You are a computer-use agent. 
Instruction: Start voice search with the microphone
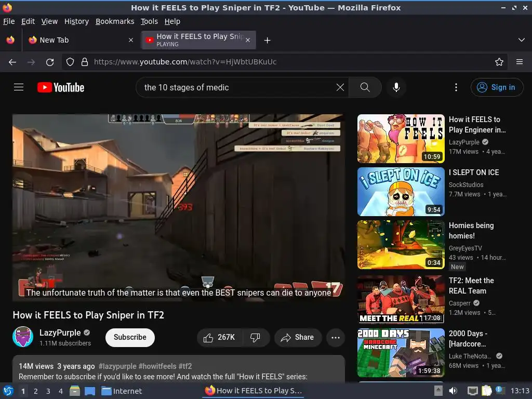pos(396,87)
